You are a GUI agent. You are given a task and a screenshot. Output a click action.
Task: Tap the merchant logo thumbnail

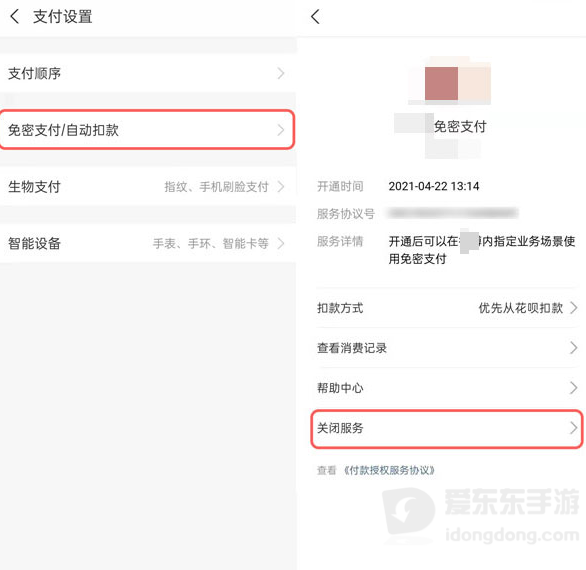(450, 81)
